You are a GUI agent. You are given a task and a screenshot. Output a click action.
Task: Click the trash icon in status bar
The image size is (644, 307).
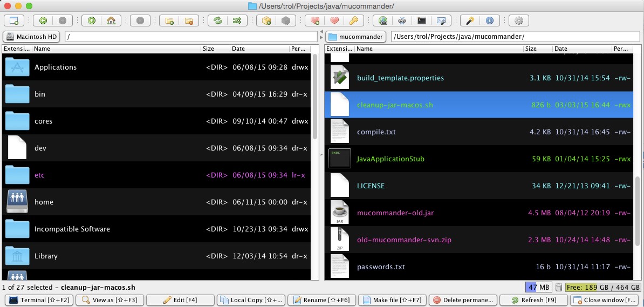pos(559,287)
